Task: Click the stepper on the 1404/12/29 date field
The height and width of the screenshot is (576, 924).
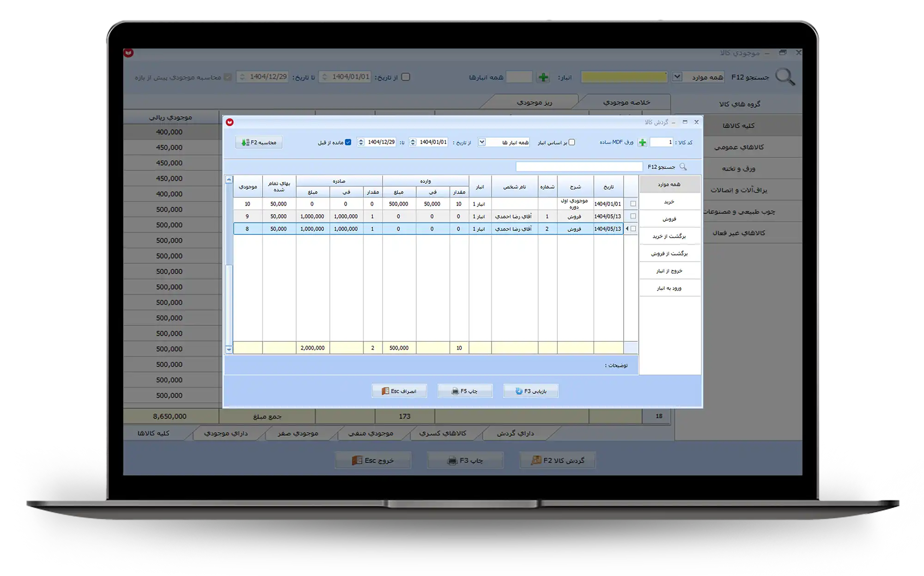Action: tap(361, 142)
